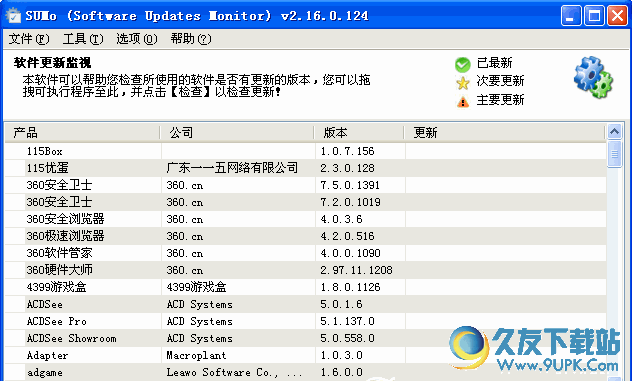This screenshot has height=381, width=632.
Task: Sort list by 公司 column header
Action: pos(237,132)
